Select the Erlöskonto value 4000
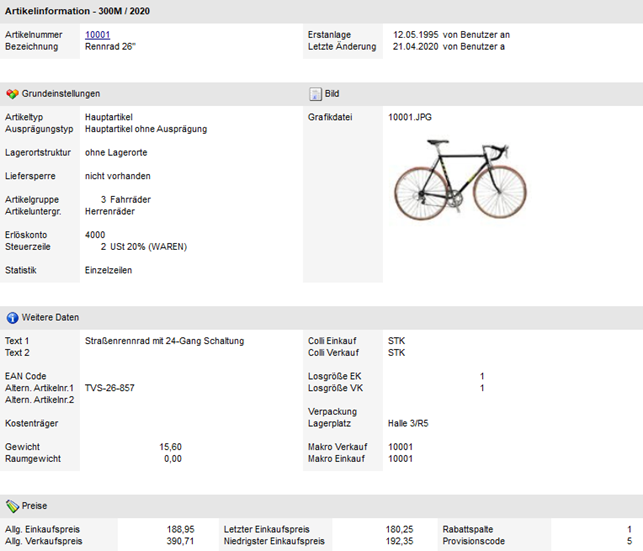 click(x=96, y=235)
